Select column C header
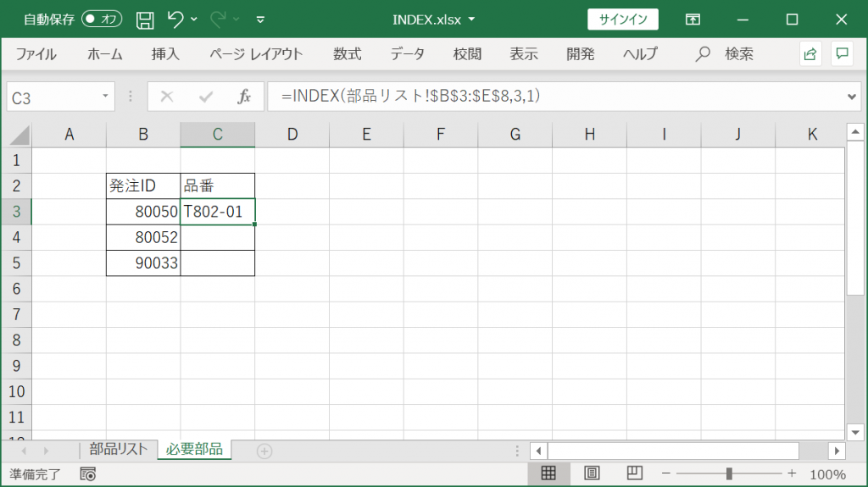The width and height of the screenshot is (868, 487). coord(218,135)
